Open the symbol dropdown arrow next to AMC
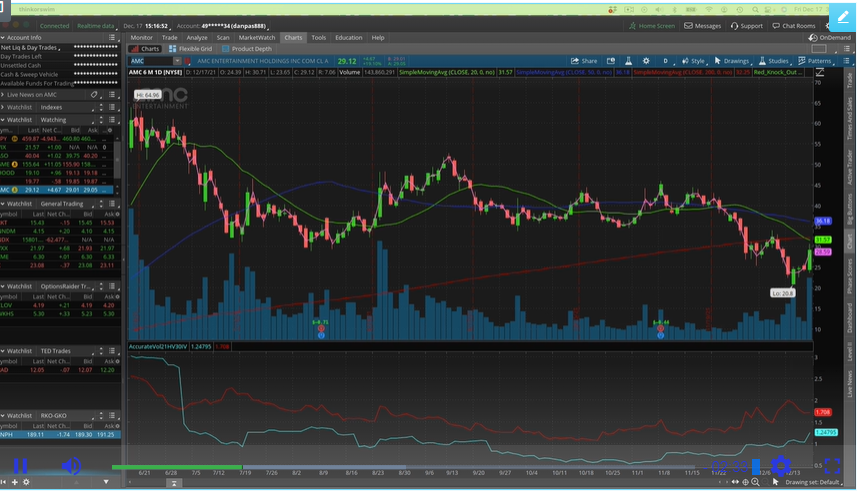The image size is (857, 492). [x=177, y=61]
